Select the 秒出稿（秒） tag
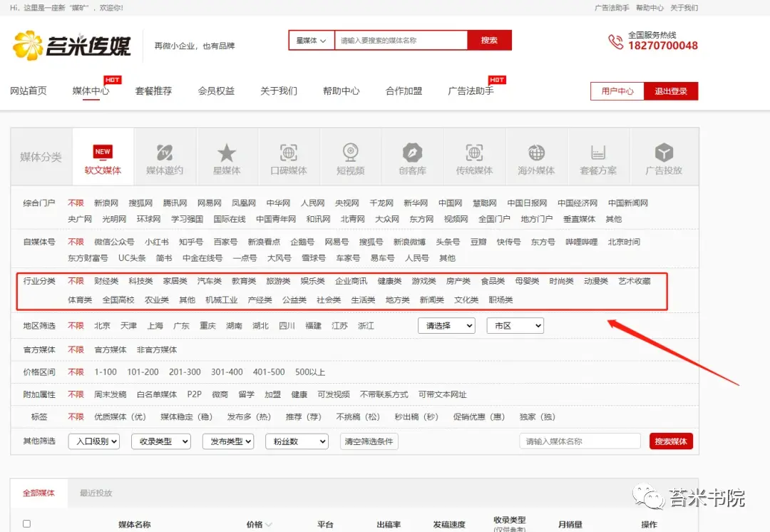 [416, 416]
